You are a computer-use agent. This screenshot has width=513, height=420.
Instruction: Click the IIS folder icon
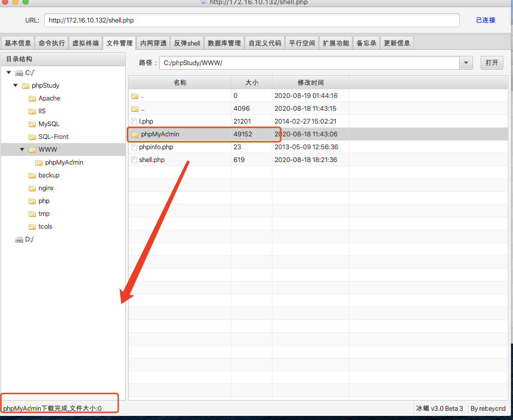click(32, 111)
